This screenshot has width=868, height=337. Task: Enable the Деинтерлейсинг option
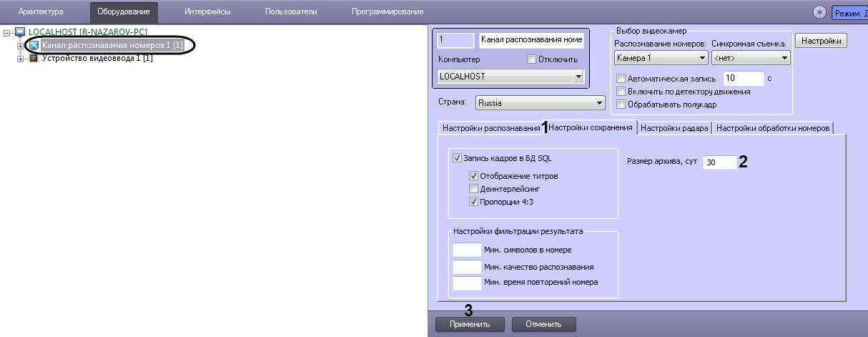click(473, 189)
